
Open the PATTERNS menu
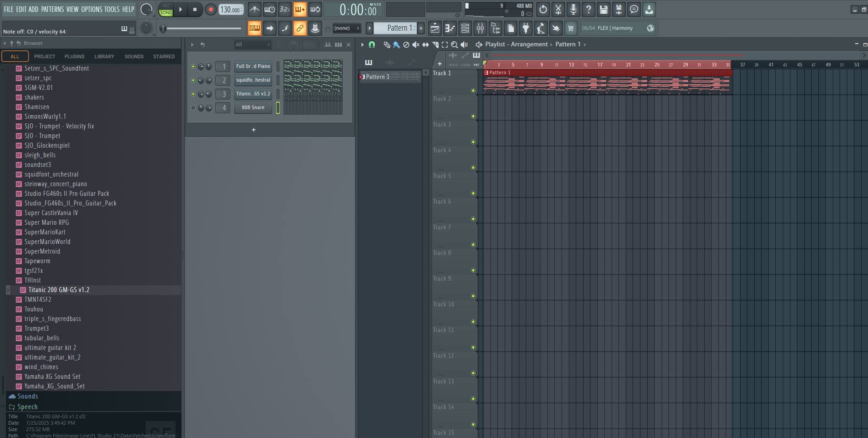pyautogui.click(x=52, y=9)
